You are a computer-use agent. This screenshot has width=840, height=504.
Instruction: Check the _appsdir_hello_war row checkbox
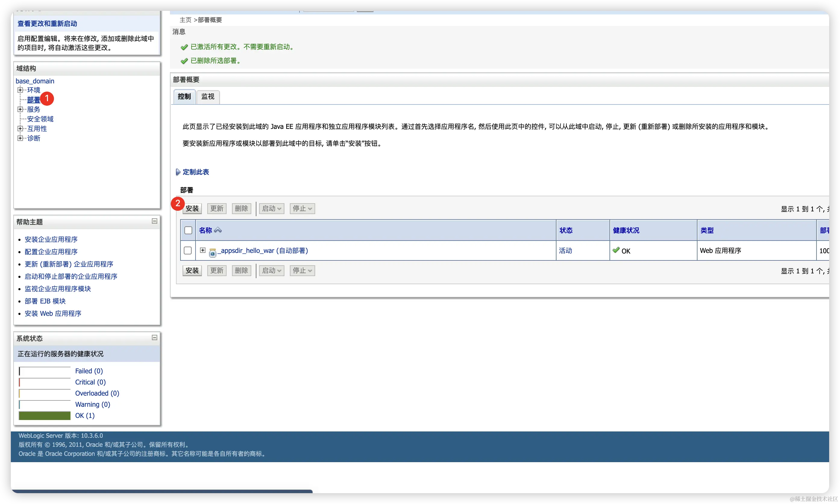coord(188,250)
